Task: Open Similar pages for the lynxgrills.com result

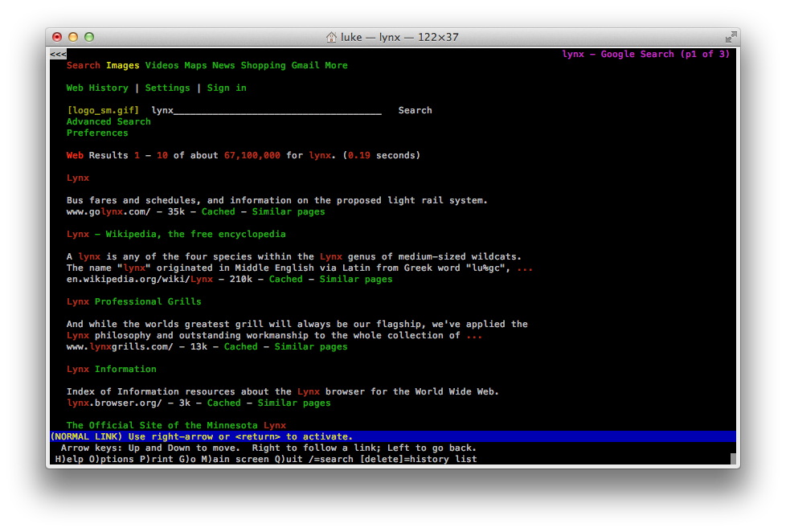Action: tap(311, 347)
